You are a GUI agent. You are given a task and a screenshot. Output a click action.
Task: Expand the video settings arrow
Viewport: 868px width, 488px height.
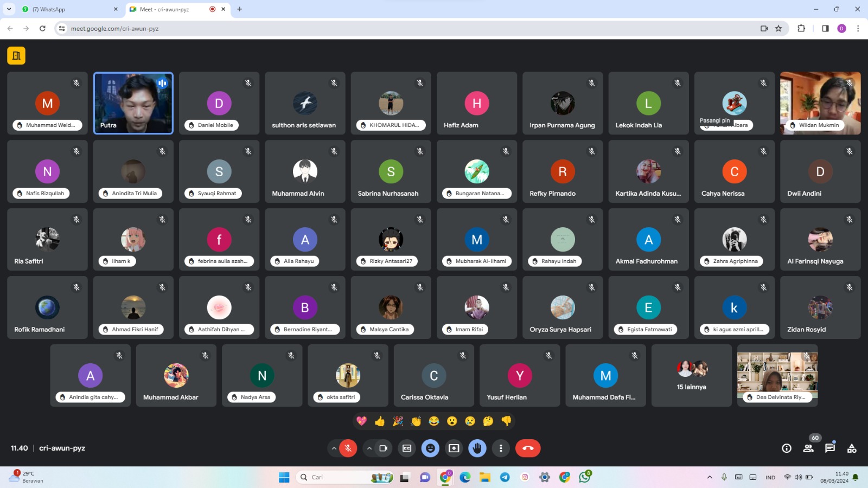pyautogui.click(x=369, y=448)
